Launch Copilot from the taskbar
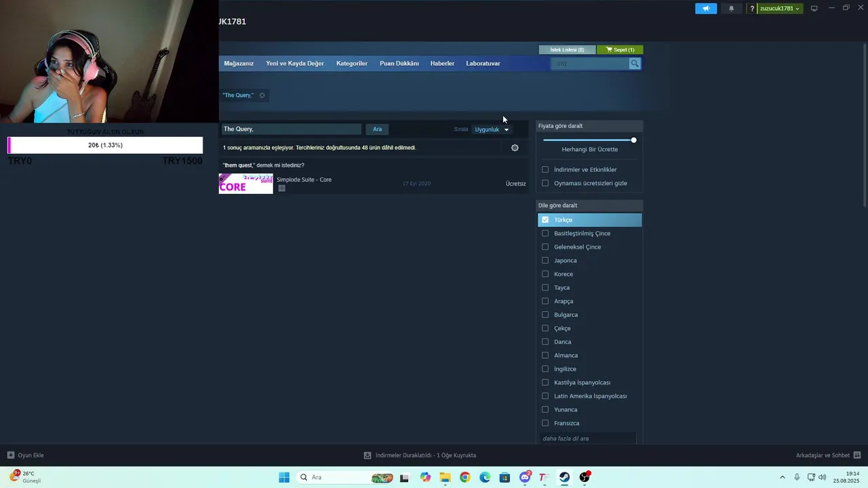 click(x=425, y=477)
